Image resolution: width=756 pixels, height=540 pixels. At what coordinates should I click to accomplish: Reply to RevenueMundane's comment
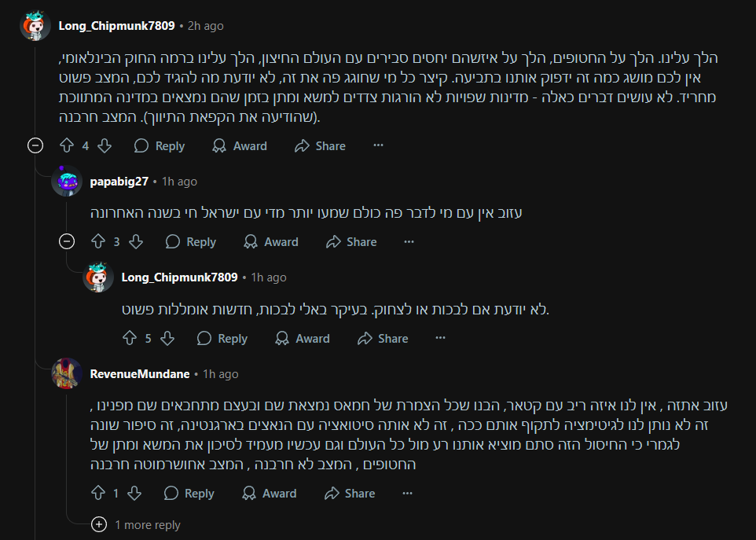[x=189, y=493]
